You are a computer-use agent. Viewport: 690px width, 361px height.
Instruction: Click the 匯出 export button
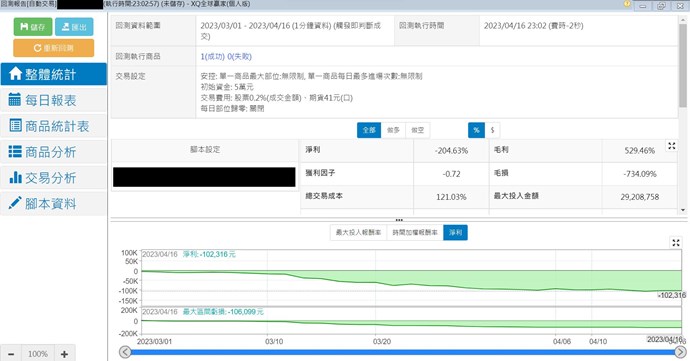click(74, 27)
